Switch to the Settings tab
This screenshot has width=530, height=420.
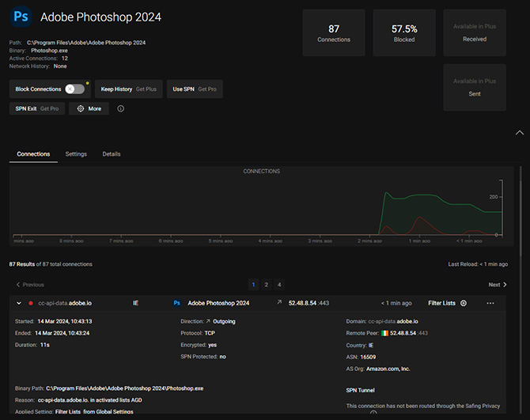(76, 154)
